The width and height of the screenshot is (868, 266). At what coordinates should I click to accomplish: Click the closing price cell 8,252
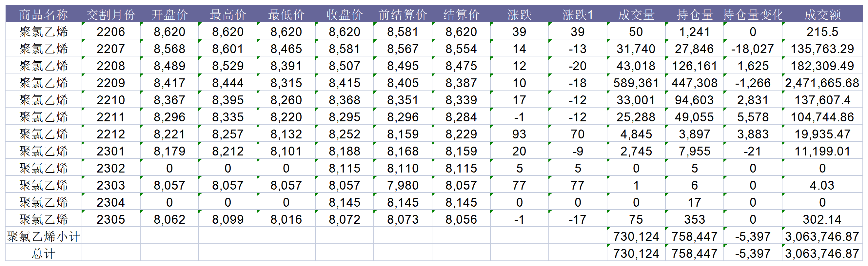pos(345,134)
